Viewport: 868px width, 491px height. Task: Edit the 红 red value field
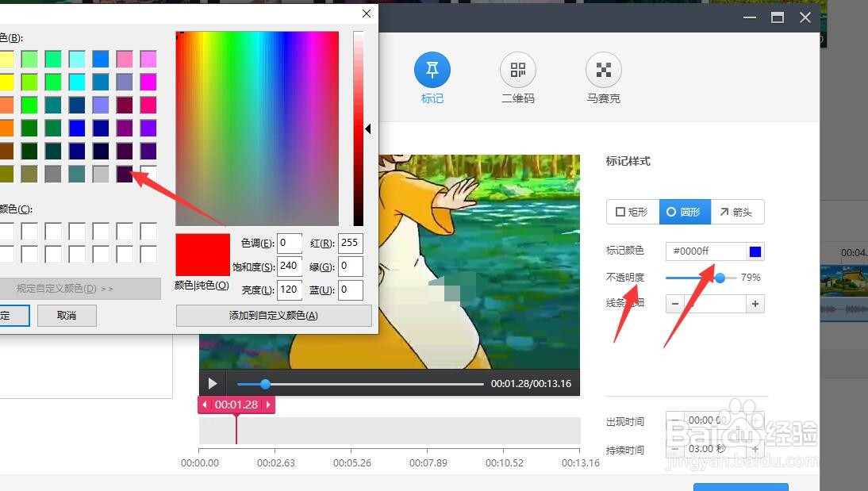(351, 243)
